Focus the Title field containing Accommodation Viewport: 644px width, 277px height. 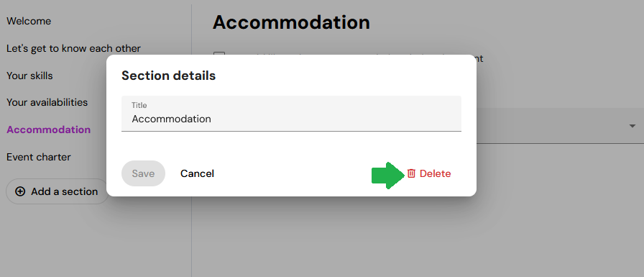pyautogui.click(x=291, y=114)
